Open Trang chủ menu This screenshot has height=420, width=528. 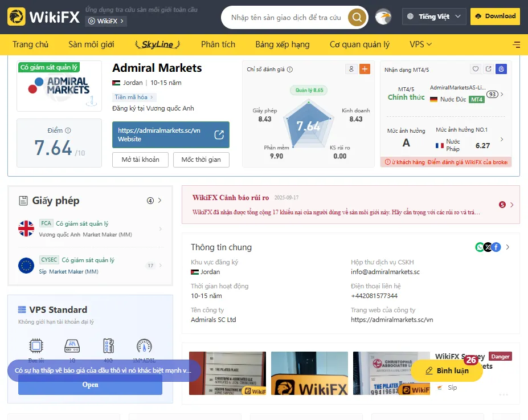(30, 44)
